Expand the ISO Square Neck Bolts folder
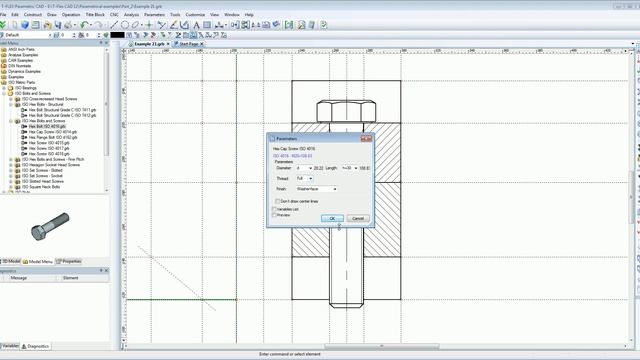This screenshot has height=360, width=640. [11, 187]
